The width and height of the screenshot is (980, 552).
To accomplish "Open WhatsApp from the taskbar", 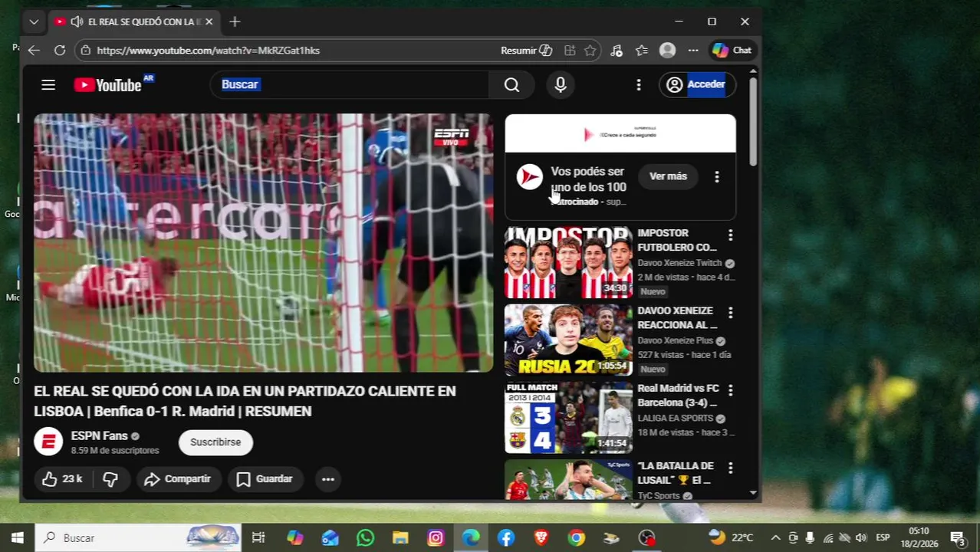I will (365, 538).
